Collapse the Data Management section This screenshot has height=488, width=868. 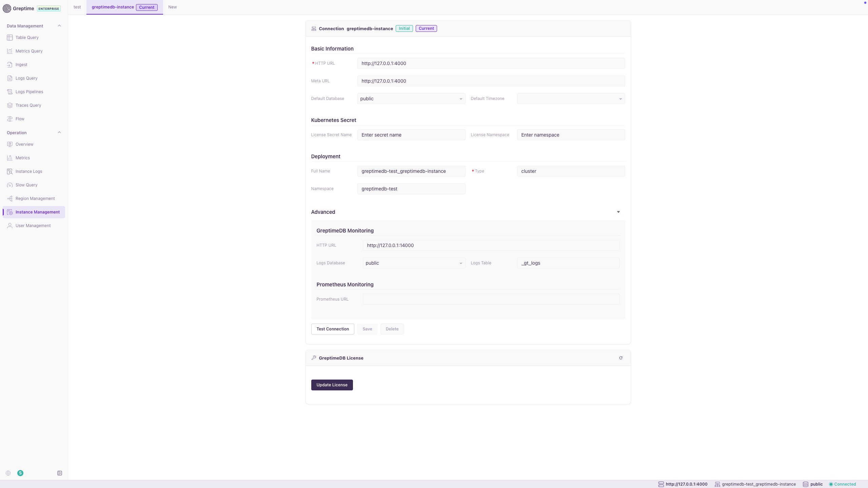click(x=59, y=26)
